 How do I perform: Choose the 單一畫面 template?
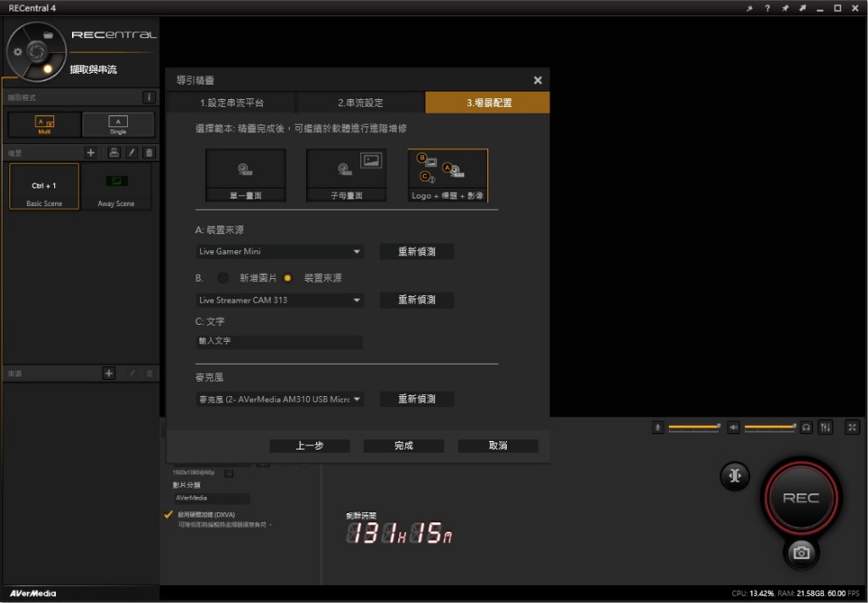pyautogui.click(x=245, y=175)
